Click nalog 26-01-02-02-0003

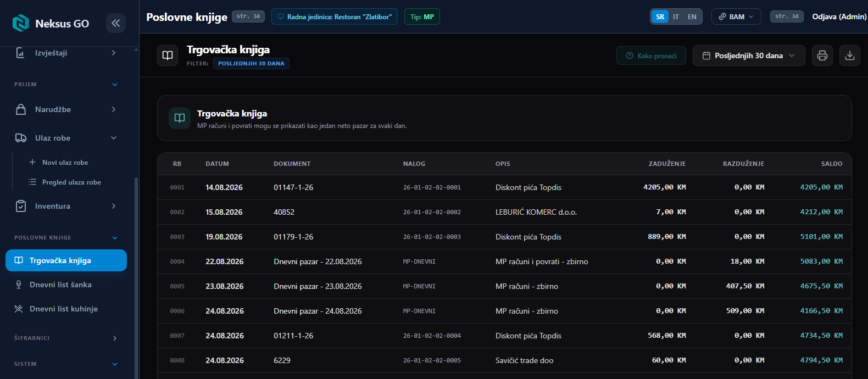[432, 237]
